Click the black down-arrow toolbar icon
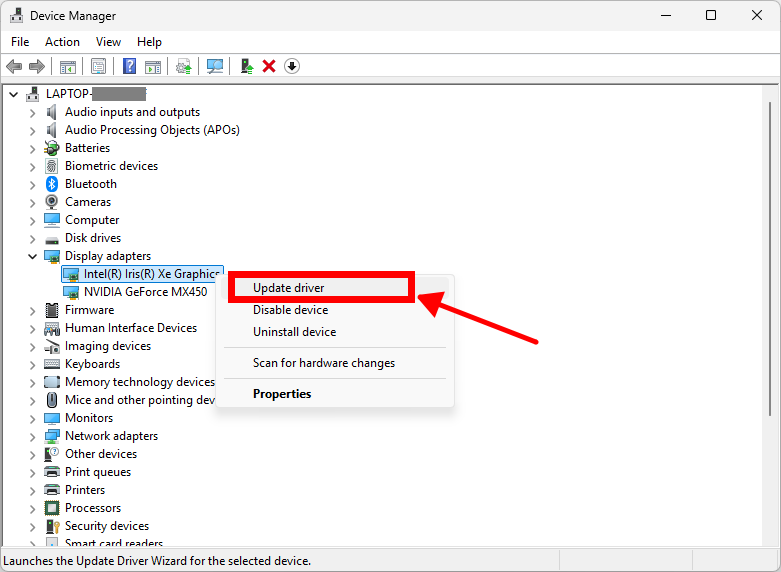Image resolution: width=781 pixels, height=572 pixels. 292,66
